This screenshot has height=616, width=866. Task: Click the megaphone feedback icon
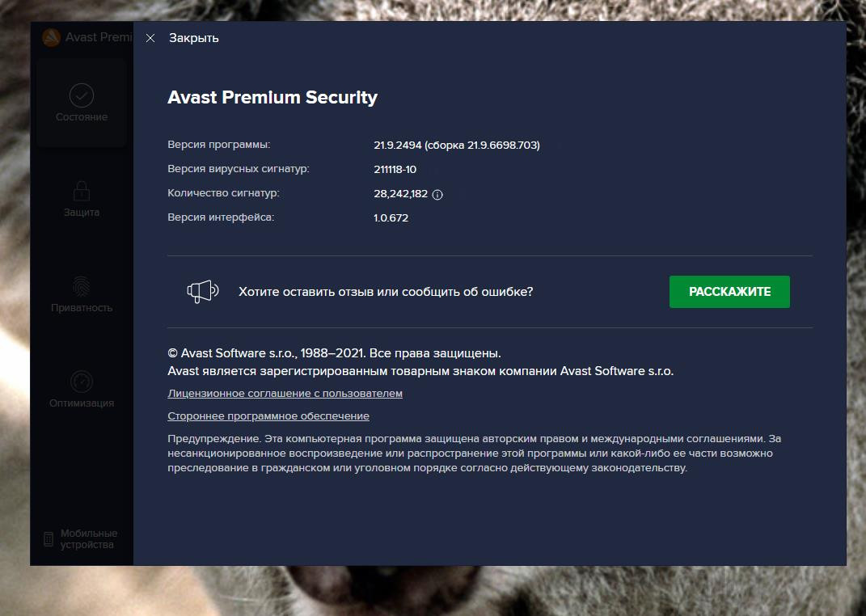pos(202,292)
